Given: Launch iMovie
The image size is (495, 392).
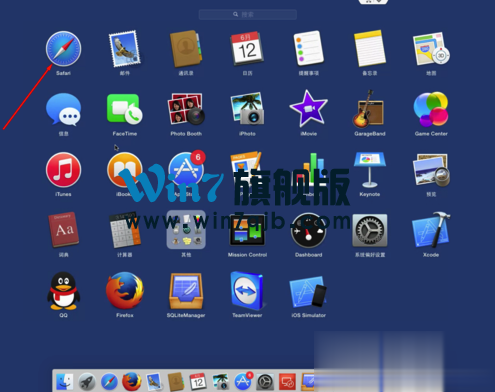Looking at the screenshot, I should click(x=308, y=109).
